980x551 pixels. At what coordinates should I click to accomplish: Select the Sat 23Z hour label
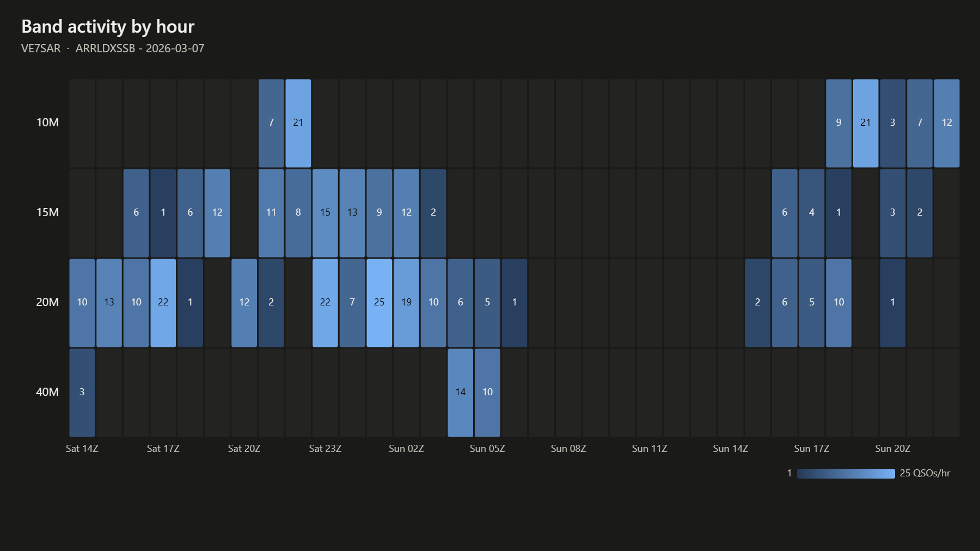click(325, 449)
